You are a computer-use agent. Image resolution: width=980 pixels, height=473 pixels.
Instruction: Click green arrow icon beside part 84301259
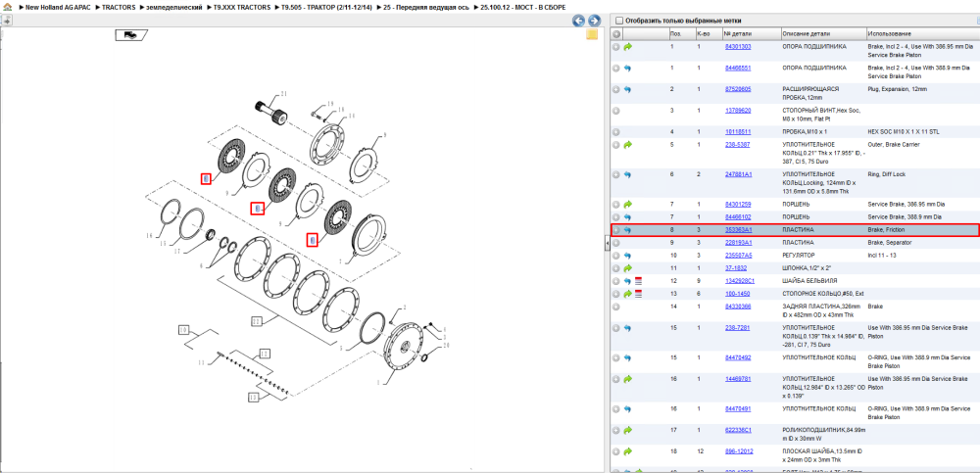[x=628, y=205]
